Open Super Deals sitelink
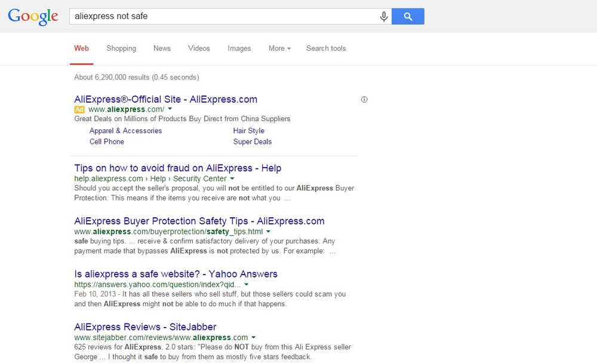The width and height of the screenshot is (597, 364). click(x=253, y=141)
